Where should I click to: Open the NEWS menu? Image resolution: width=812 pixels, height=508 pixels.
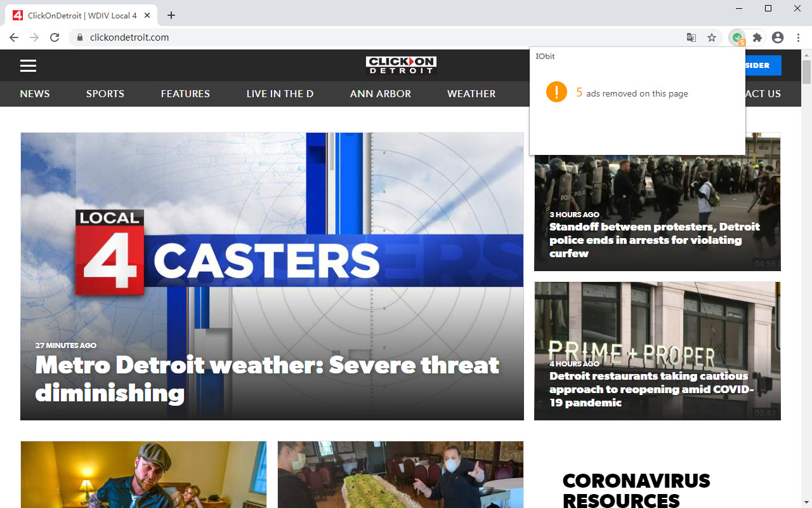coord(35,93)
